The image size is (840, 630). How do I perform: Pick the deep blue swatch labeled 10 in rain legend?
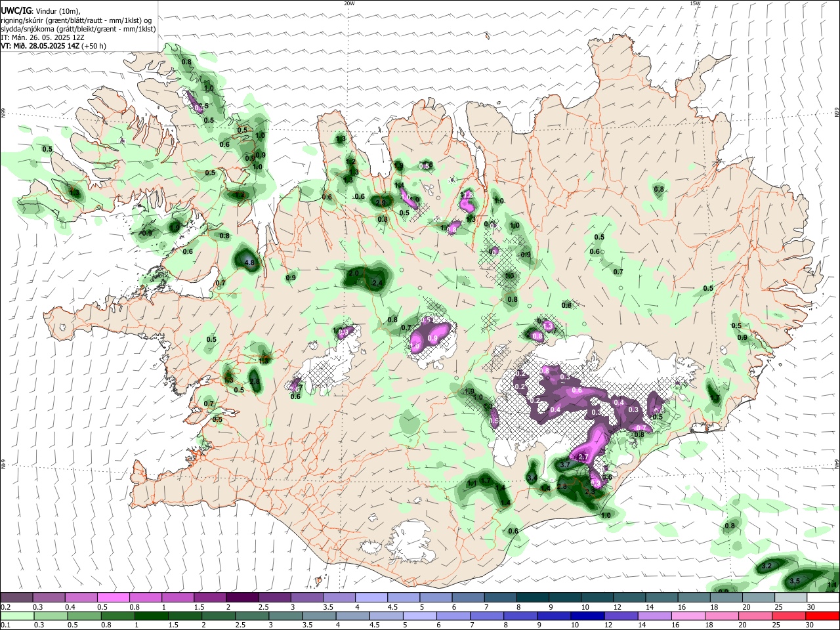[x=586, y=616]
